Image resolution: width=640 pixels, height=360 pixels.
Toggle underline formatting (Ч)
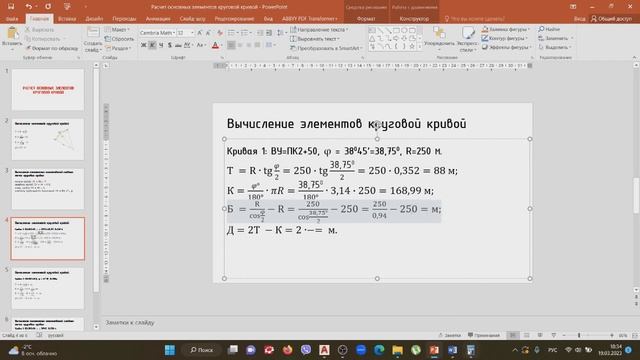point(161,45)
